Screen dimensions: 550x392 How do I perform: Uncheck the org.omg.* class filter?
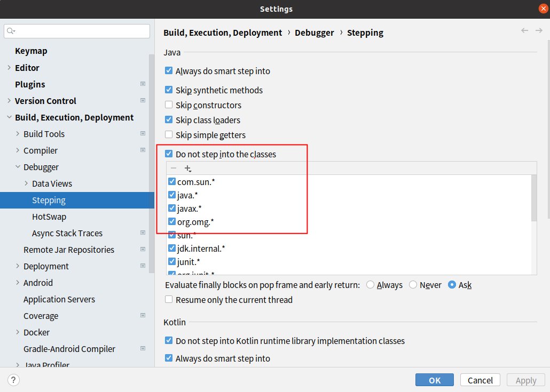(x=172, y=221)
